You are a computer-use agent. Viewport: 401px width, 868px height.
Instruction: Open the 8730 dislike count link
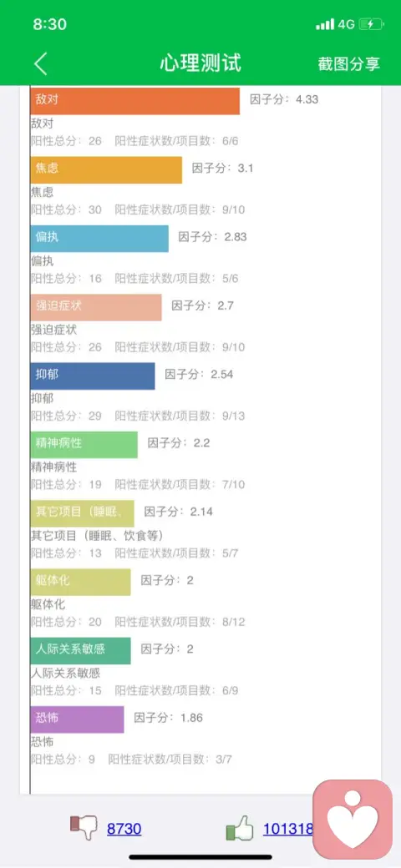tap(124, 829)
